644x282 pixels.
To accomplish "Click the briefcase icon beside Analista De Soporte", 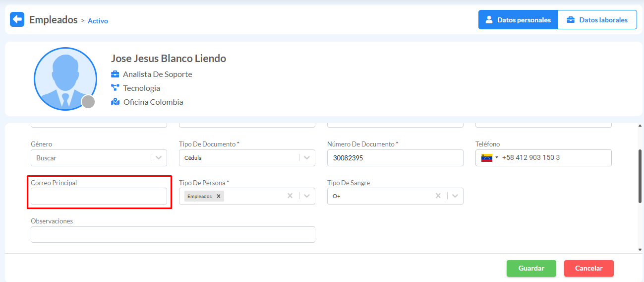I will point(115,74).
